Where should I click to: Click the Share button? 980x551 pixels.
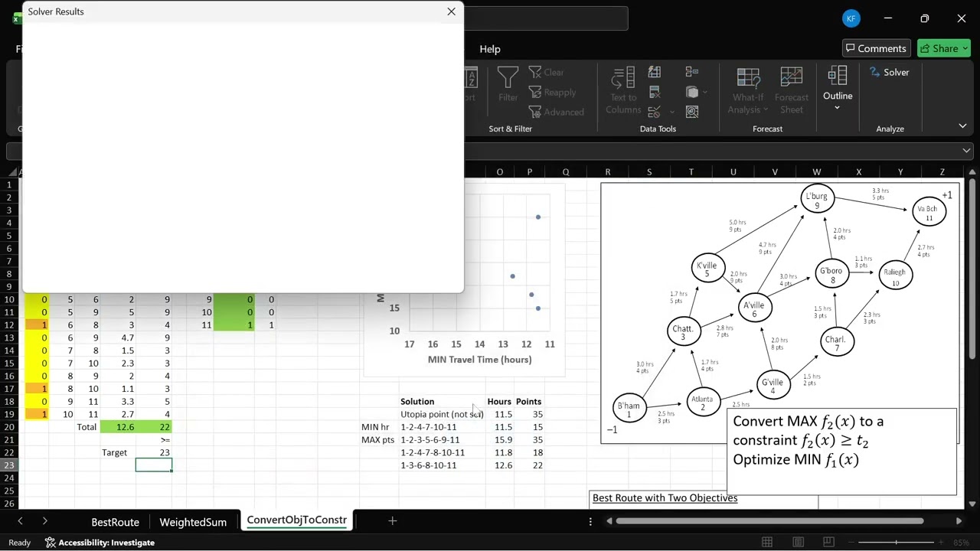(944, 48)
